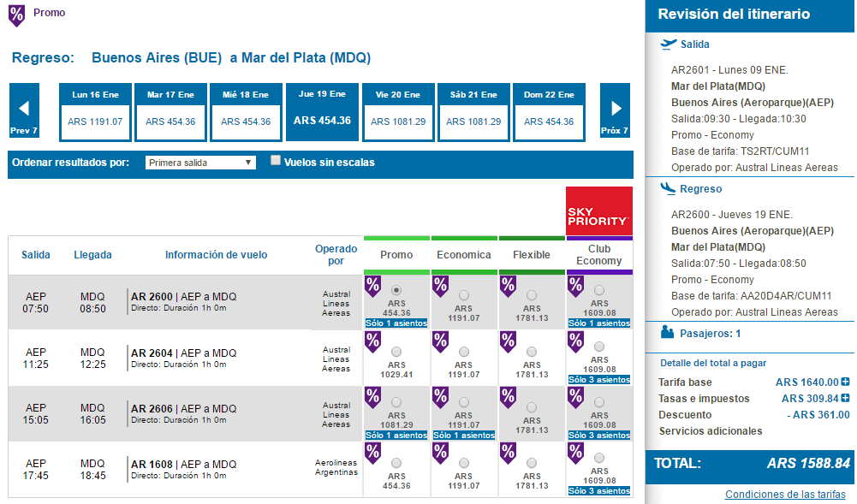Image resolution: width=857 pixels, height=504 pixels.
Task: Click the Pasajeros people icon
Action: tap(667, 332)
